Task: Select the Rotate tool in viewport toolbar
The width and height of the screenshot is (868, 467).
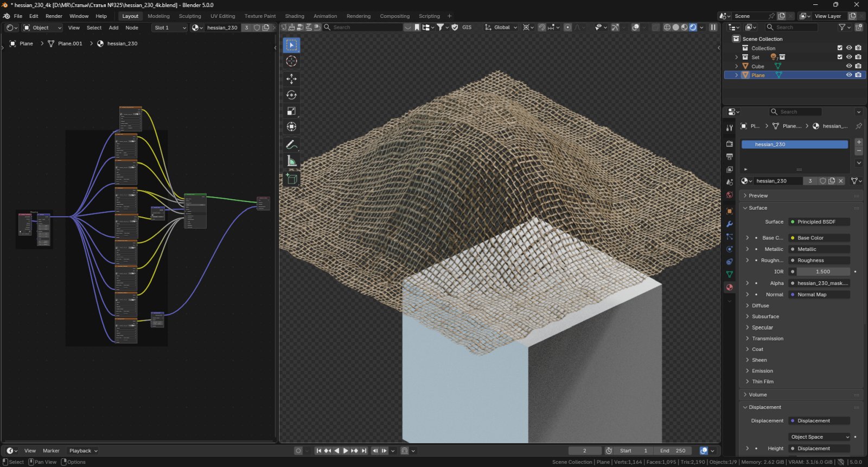Action: (291, 95)
